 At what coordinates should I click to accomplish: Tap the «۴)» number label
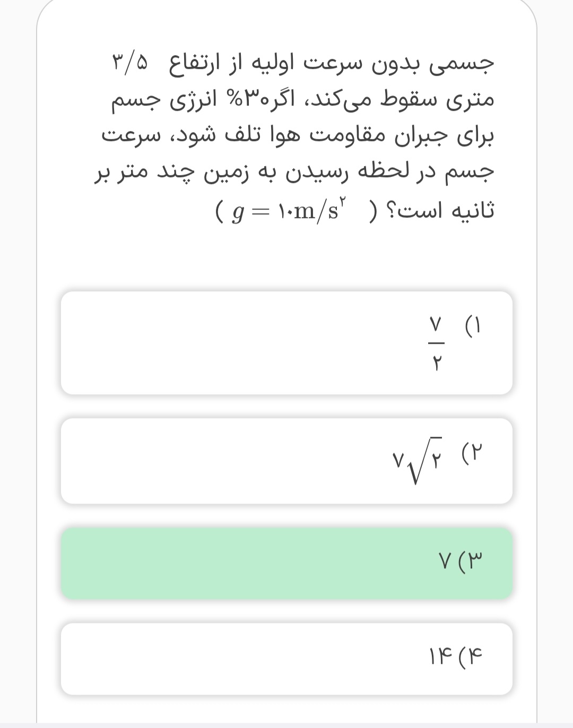pyautogui.click(x=472, y=656)
